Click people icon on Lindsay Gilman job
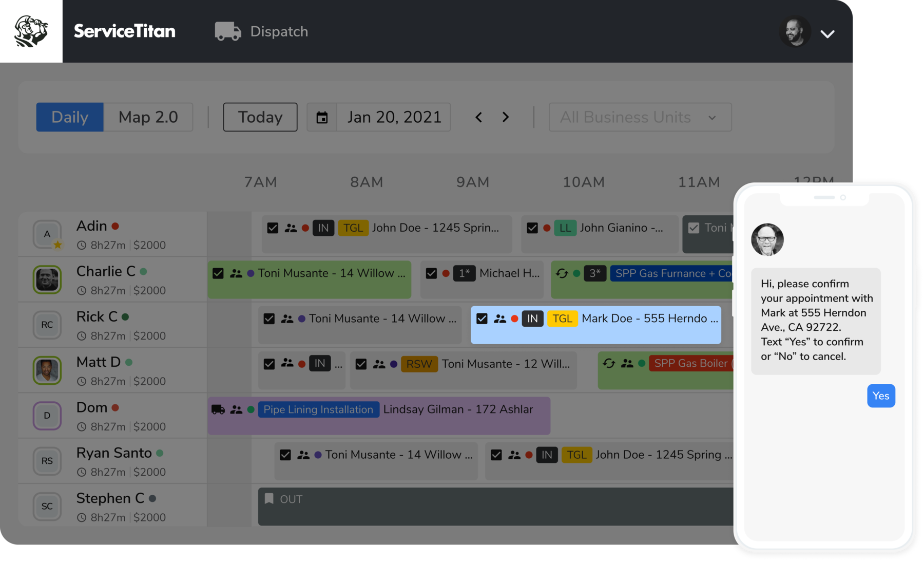The height and width of the screenshot is (561, 924). pos(236,410)
